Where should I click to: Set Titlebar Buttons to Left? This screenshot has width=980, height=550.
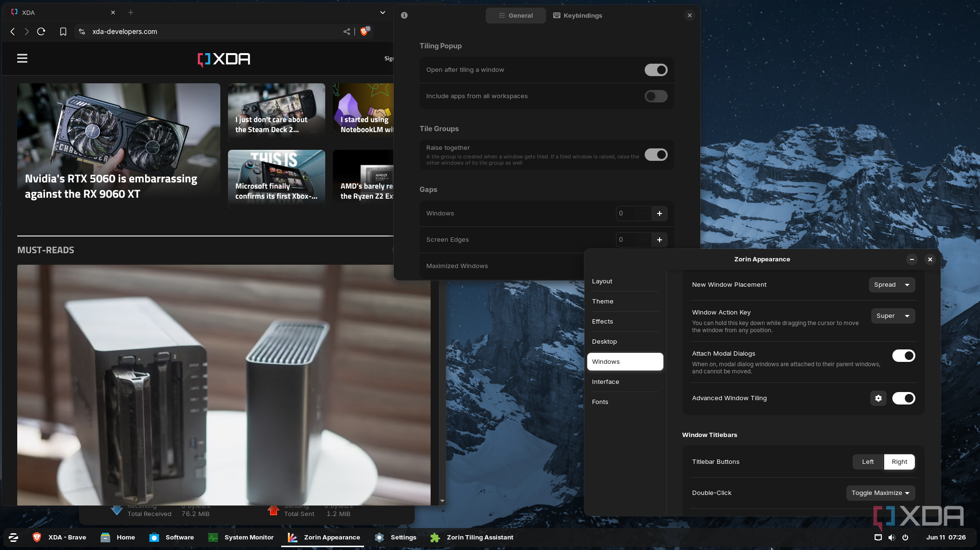868,462
